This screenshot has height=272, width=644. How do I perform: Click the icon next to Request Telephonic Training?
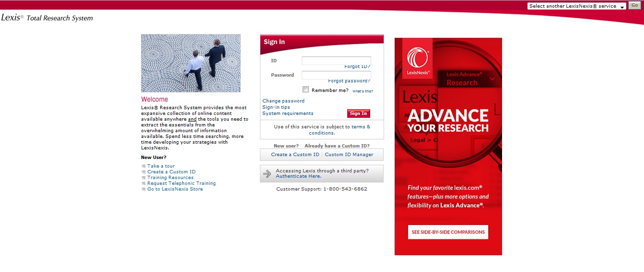point(143,183)
